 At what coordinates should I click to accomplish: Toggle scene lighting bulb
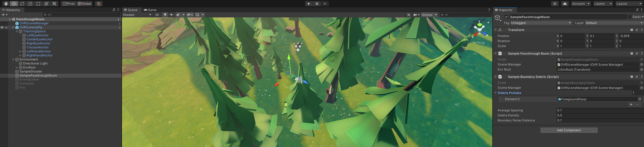tap(165, 15)
